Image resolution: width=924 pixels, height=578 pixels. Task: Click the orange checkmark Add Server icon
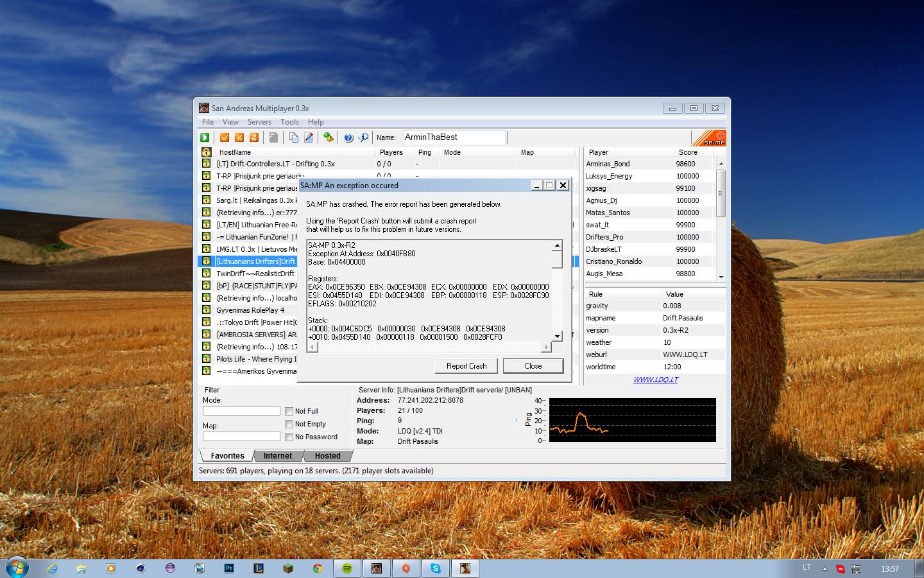tap(225, 137)
